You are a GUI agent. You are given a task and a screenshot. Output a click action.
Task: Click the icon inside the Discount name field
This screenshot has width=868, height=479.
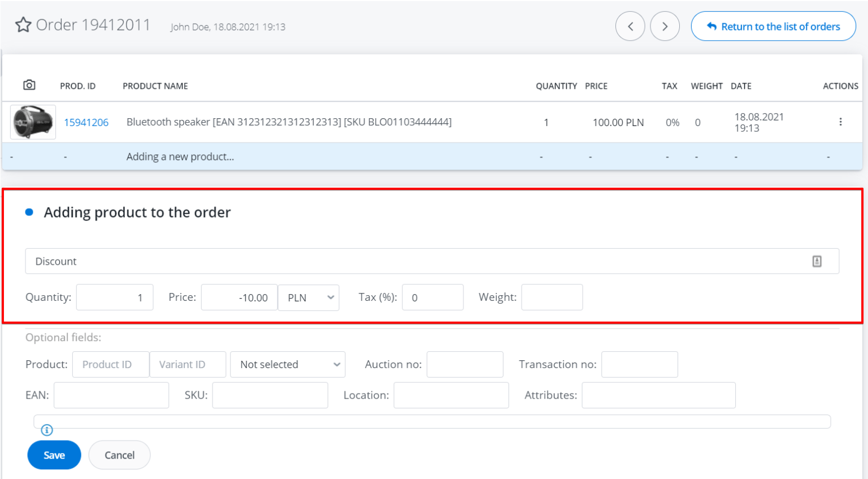click(817, 261)
